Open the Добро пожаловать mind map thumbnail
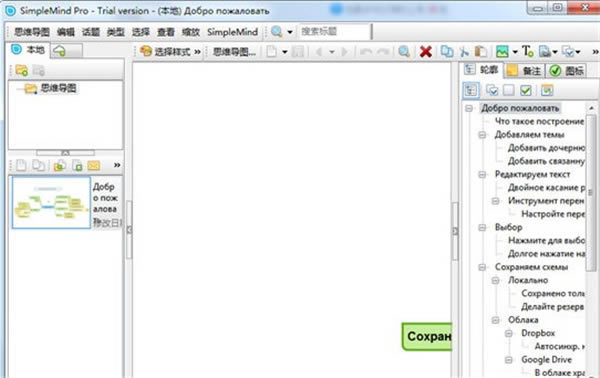This screenshot has width=600, height=378. tap(51, 202)
